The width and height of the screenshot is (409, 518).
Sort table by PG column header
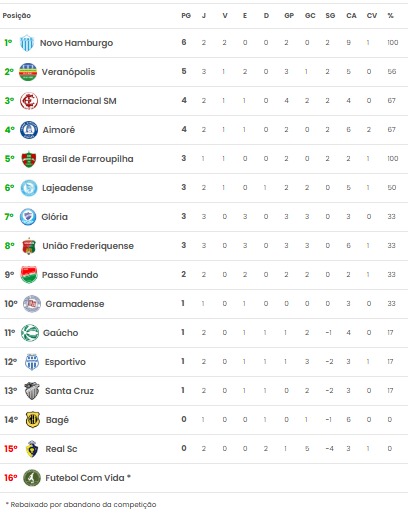tap(186, 15)
